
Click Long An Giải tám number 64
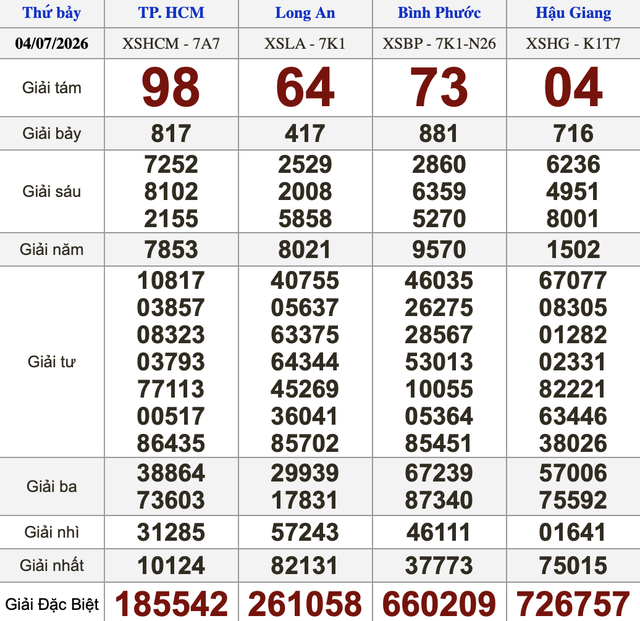pos(305,87)
